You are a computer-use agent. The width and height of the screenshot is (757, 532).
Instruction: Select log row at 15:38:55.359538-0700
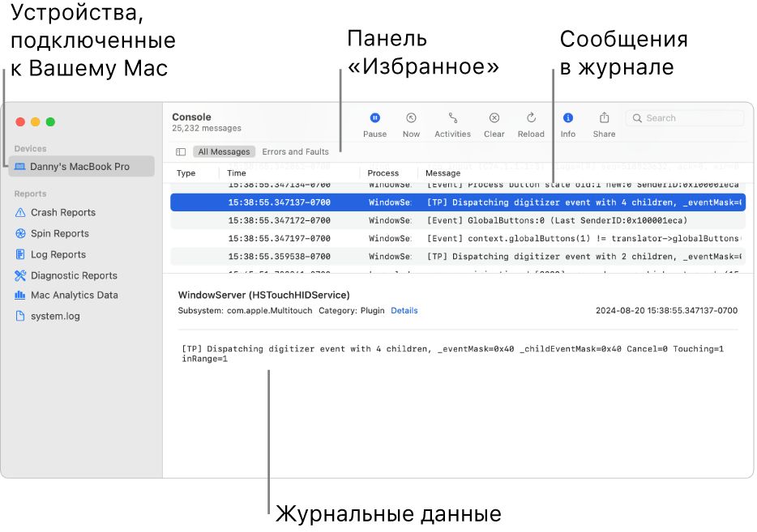click(458, 257)
